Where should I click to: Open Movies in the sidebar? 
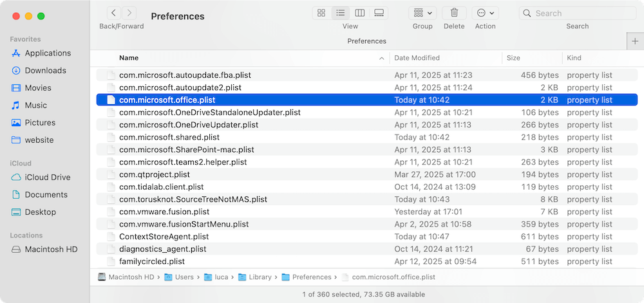pos(31,87)
